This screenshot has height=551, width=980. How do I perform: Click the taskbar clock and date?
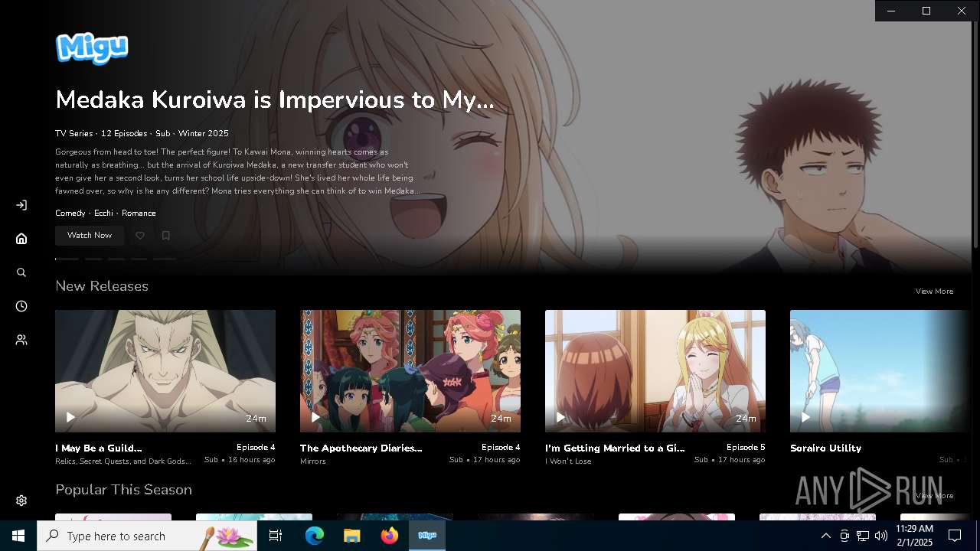point(915,536)
